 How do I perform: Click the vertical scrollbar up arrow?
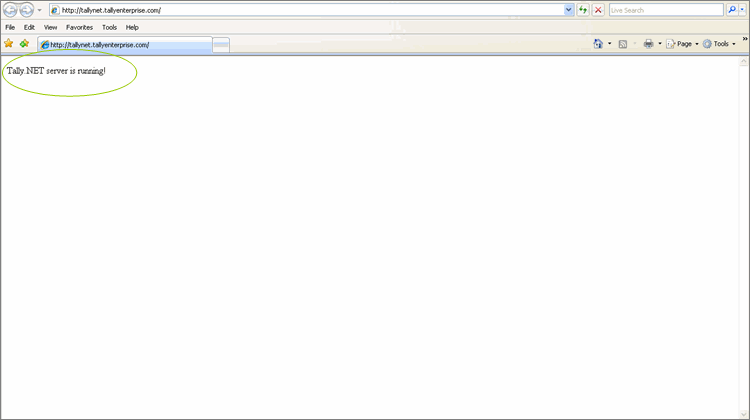click(x=743, y=61)
